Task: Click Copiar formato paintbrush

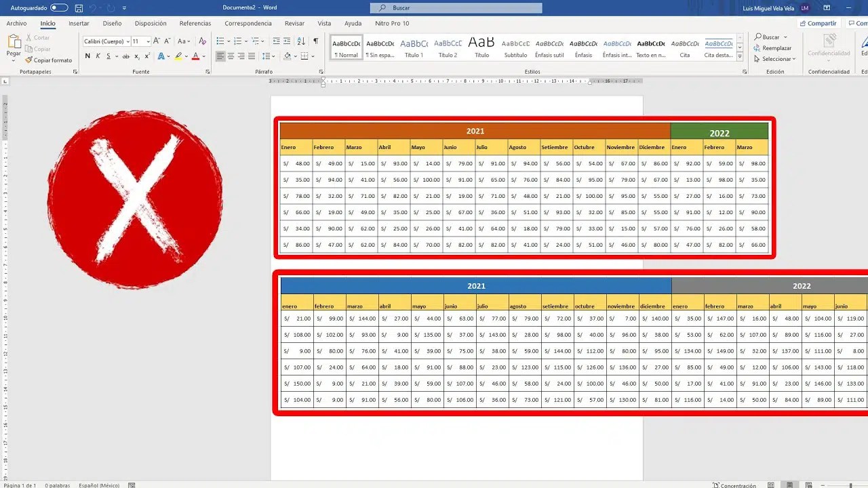Action: tap(49, 60)
